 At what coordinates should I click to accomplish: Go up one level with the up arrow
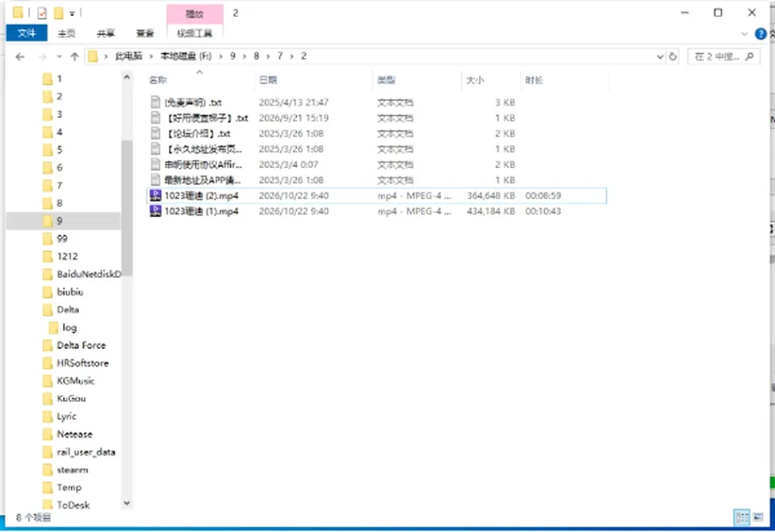[74, 57]
